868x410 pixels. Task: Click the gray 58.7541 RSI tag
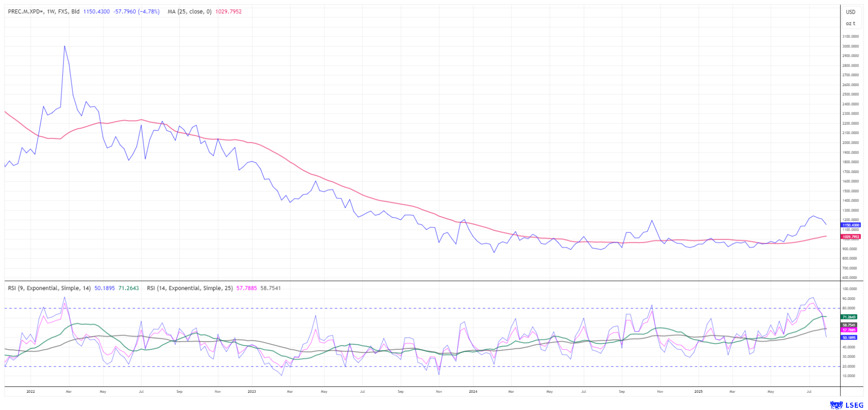[849, 325]
